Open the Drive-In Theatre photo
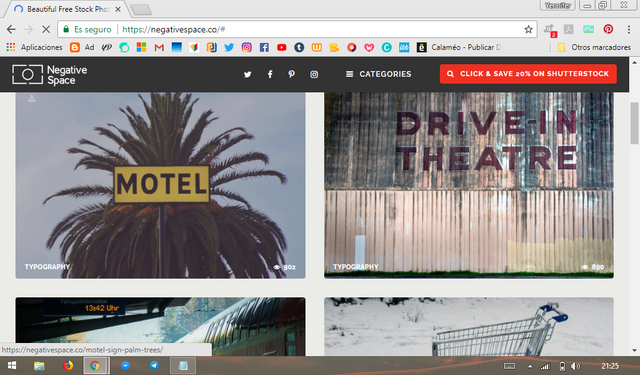The image size is (640, 375). click(x=469, y=185)
